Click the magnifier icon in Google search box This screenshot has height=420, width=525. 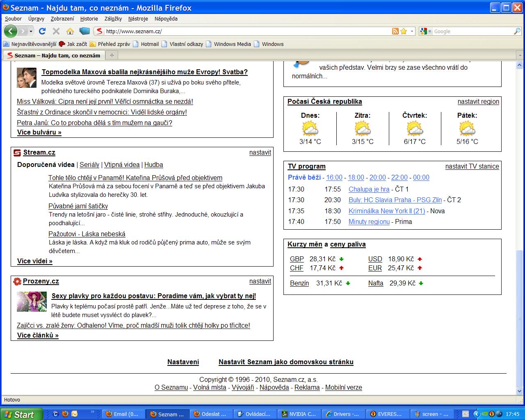517,31
